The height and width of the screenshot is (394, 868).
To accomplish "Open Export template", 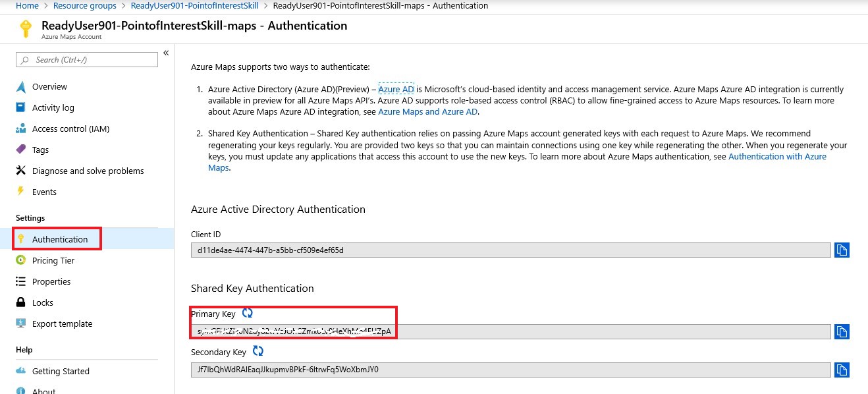I will [62, 324].
